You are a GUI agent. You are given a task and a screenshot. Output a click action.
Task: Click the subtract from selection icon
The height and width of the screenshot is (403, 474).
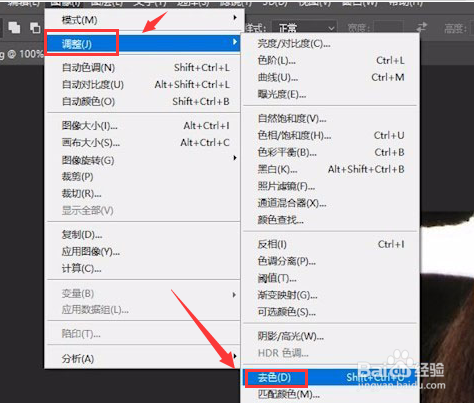click(x=35, y=28)
